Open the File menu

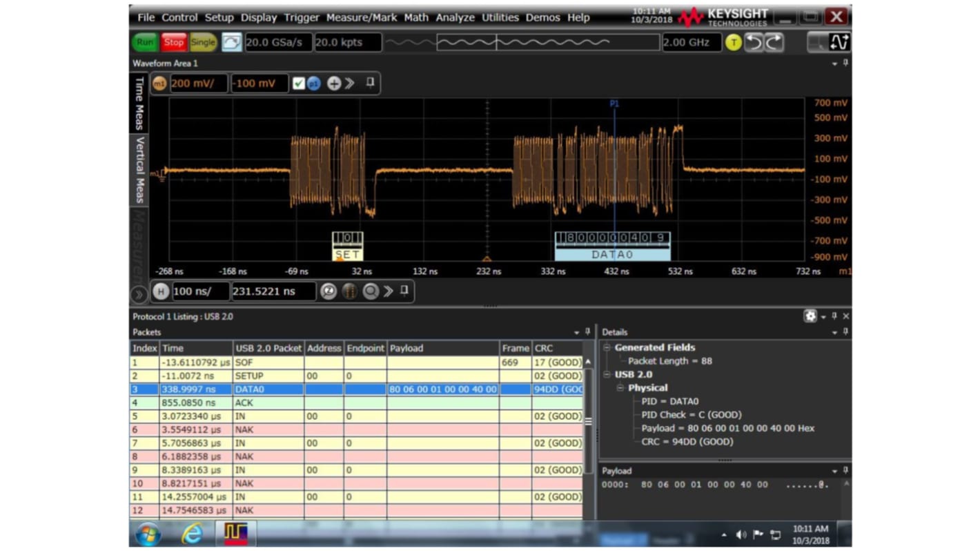(146, 17)
